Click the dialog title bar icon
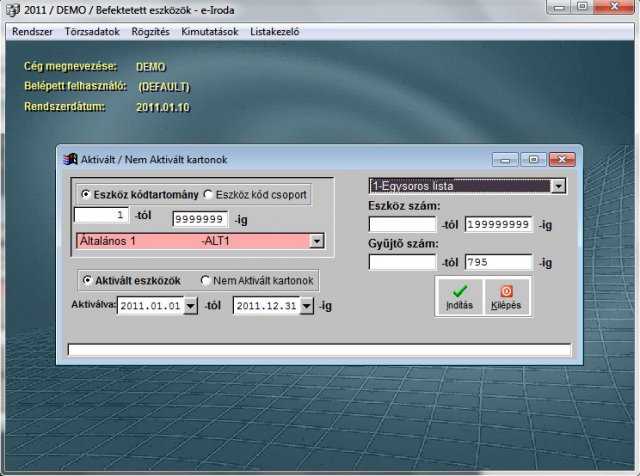This screenshot has width=640, height=476. coord(69,159)
